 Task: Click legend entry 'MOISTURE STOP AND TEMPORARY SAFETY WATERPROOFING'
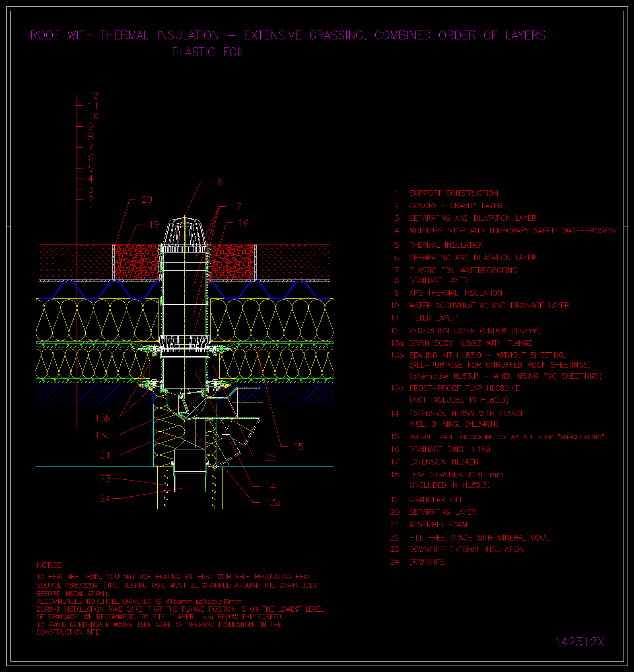click(515, 231)
